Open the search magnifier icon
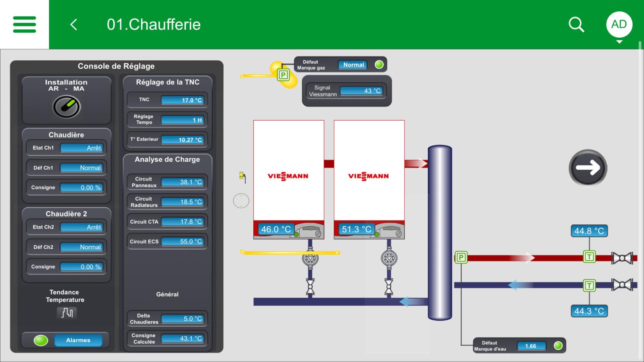Screen dimensions: 644x362 (576, 24)
